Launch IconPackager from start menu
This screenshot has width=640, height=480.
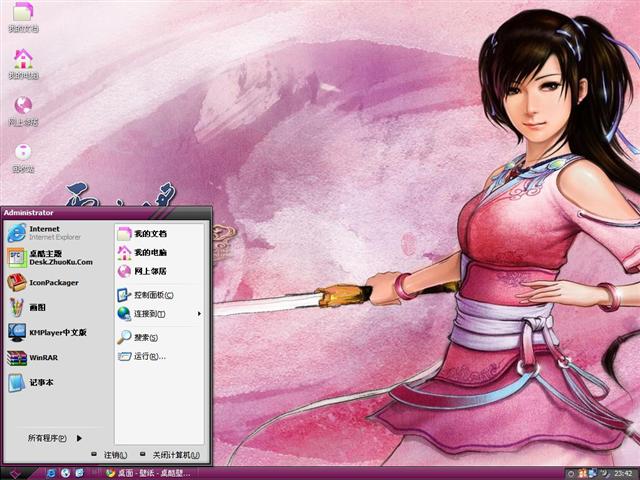coord(43,282)
